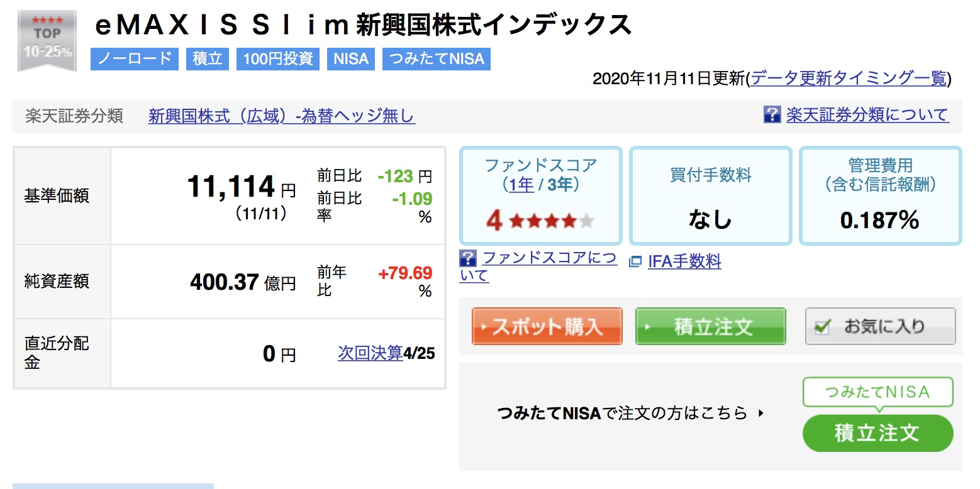Open the データ更新タイミング一覧 link
This screenshot has width=980, height=489.
coord(849,79)
